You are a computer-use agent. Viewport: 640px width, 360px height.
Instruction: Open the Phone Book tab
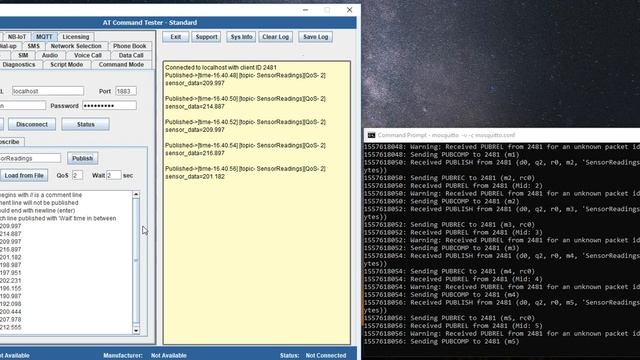(x=129, y=46)
